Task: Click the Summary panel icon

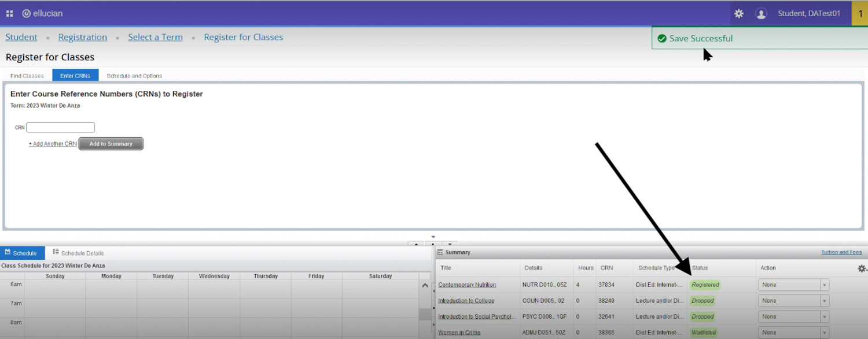Action: click(440, 252)
